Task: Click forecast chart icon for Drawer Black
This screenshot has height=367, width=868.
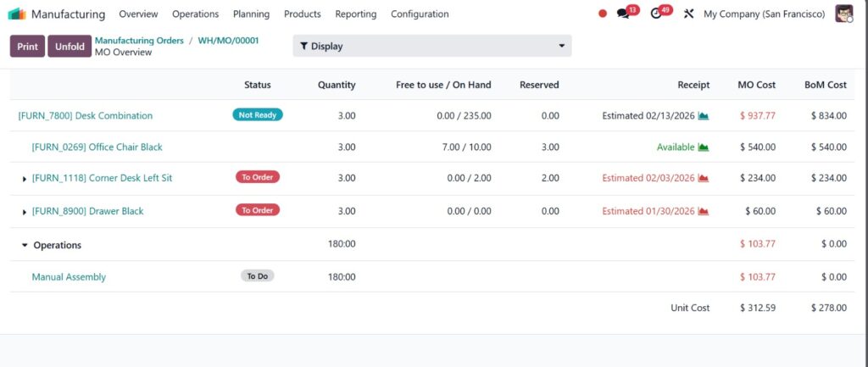Action: pyautogui.click(x=704, y=211)
